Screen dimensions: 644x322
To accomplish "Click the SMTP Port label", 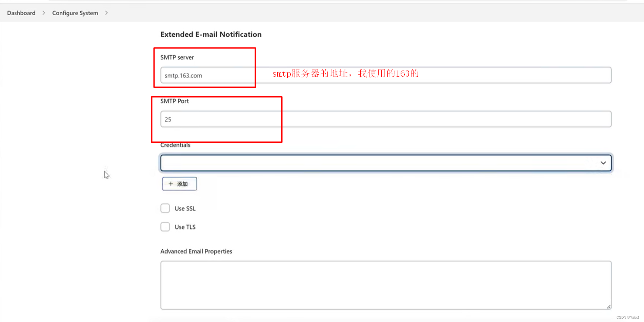I will coord(175,101).
